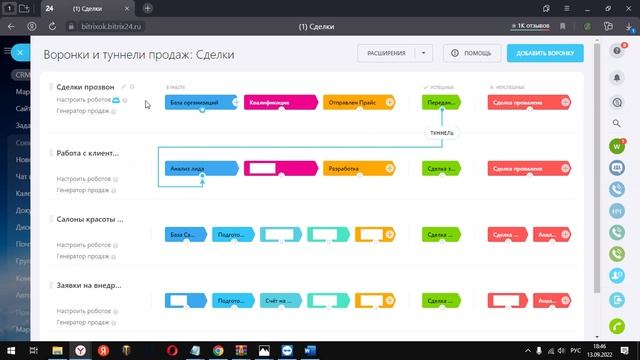
Task: Reload the browser page
Action: click(x=52, y=27)
